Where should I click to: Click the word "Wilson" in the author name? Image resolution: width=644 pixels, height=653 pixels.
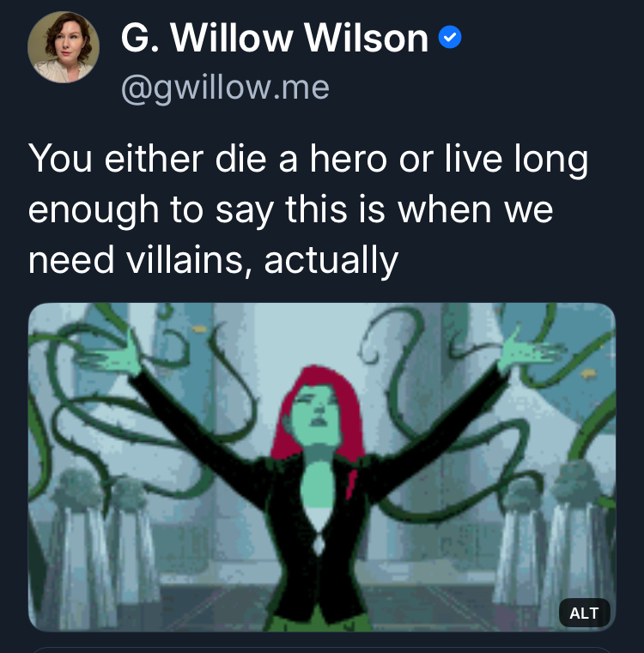click(x=366, y=39)
